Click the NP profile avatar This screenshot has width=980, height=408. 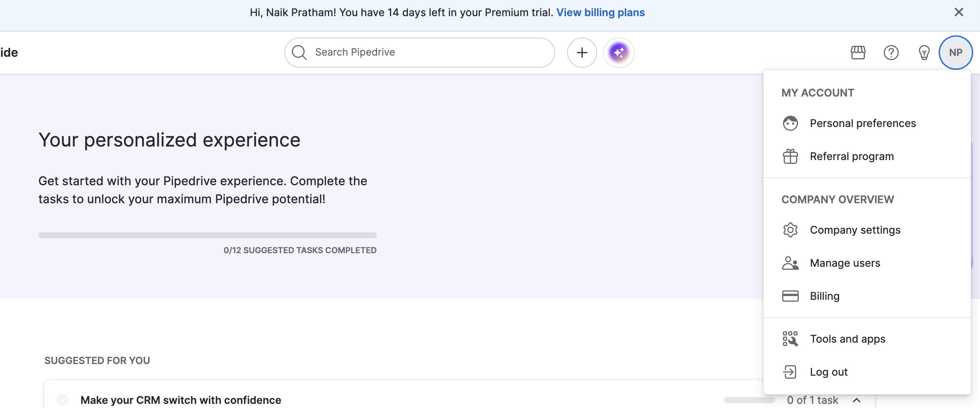[x=955, y=53]
